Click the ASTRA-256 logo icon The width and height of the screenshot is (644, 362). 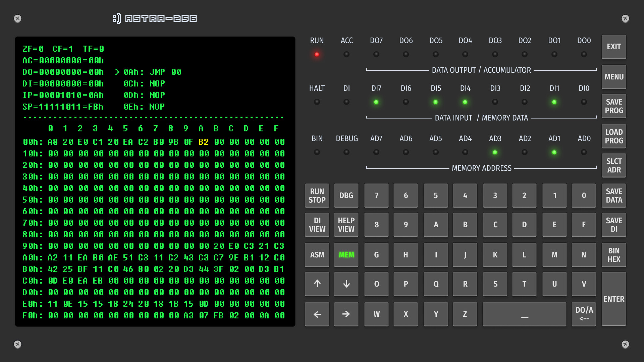pyautogui.click(x=116, y=18)
